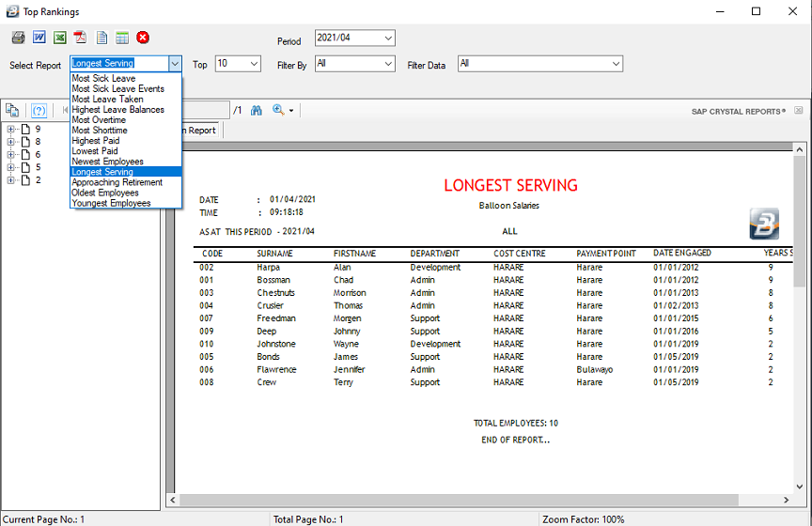Image resolution: width=812 pixels, height=526 pixels.
Task: Open the Select Report combo box arrow
Action: click(175, 64)
